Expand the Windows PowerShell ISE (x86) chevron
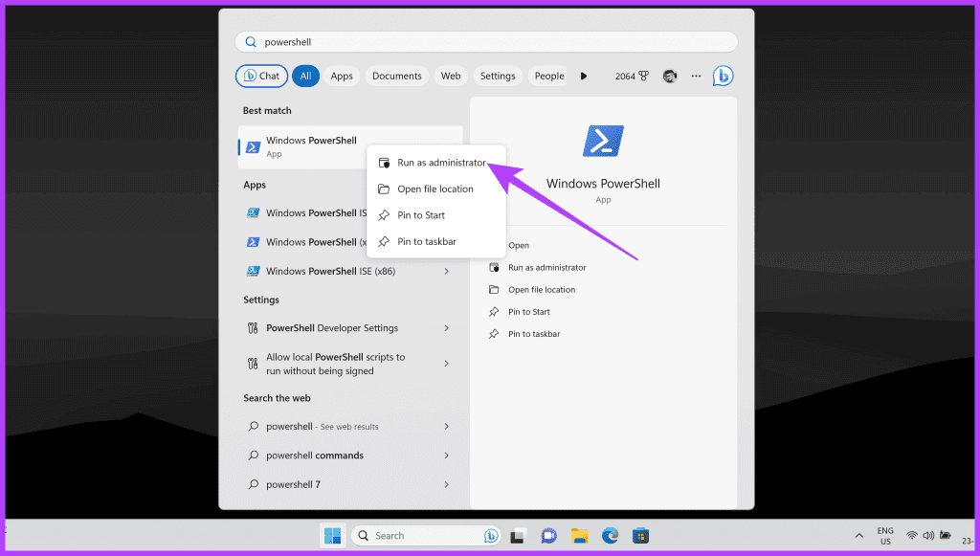 446,271
